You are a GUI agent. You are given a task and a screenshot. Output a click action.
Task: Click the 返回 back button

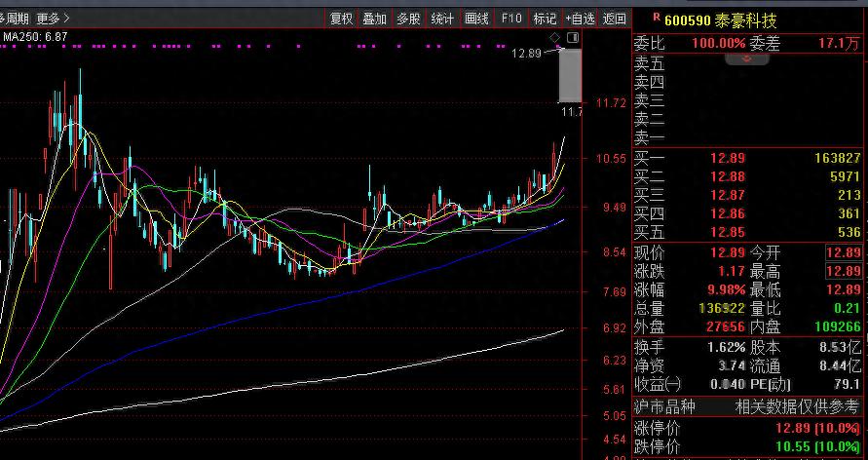point(615,19)
